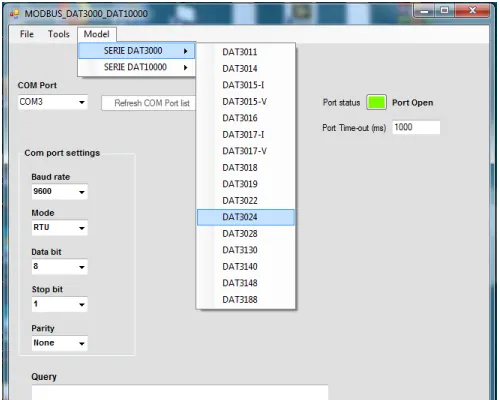Choose DAT3018 in the model list
The width and height of the screenshot is (500, 400).
[246, 168]
